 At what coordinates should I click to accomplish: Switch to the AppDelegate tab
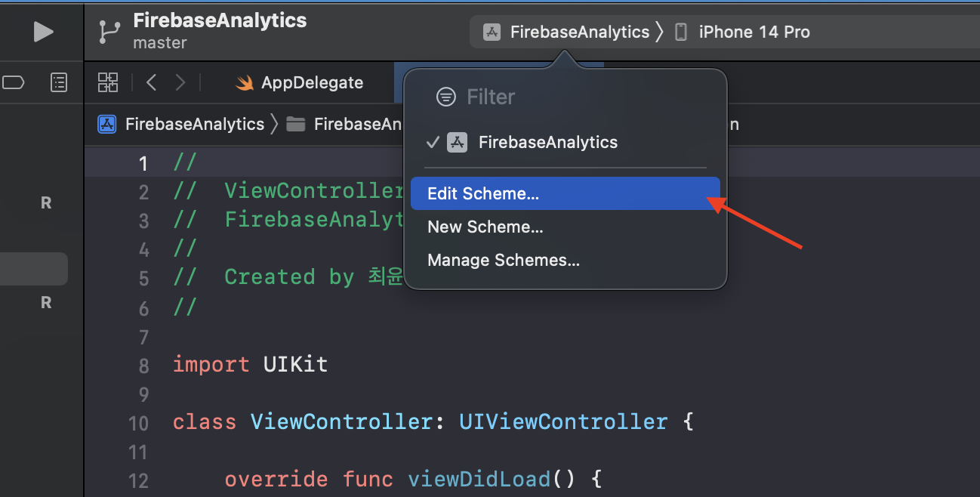pos(313,82)
